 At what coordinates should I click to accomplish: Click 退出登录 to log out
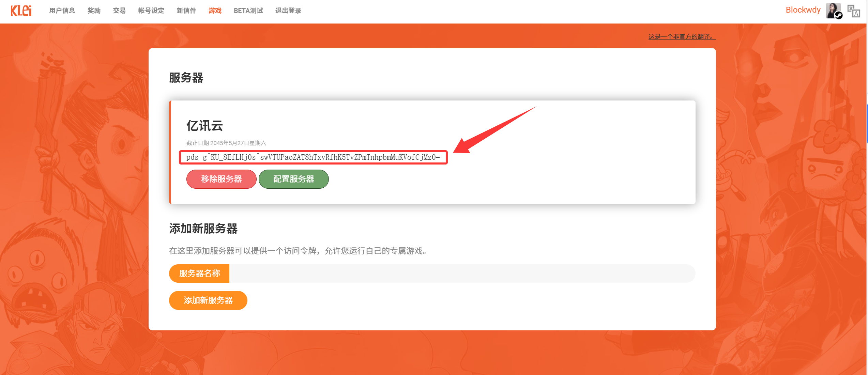[x=288, y=11]
